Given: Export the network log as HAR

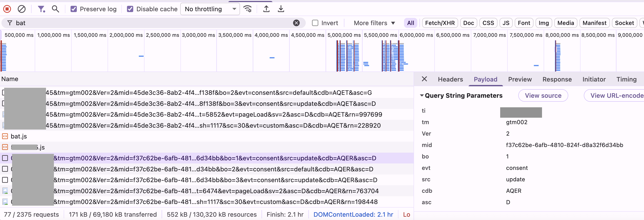Looking at the screenshot, I should pyautogui.click(x=281, y=9).
